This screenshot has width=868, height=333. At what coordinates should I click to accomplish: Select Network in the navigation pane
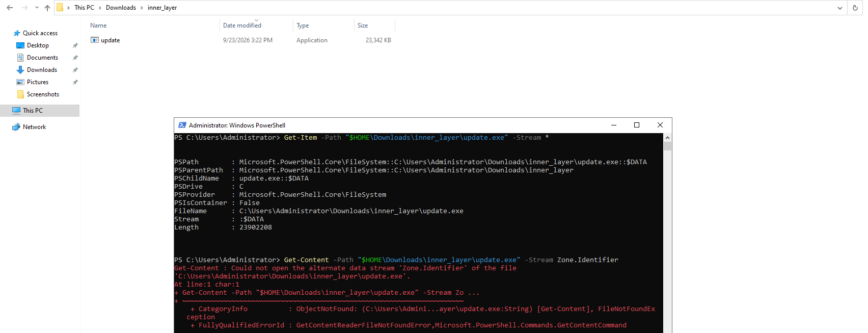pyautogui.click(x=34, y=127)
